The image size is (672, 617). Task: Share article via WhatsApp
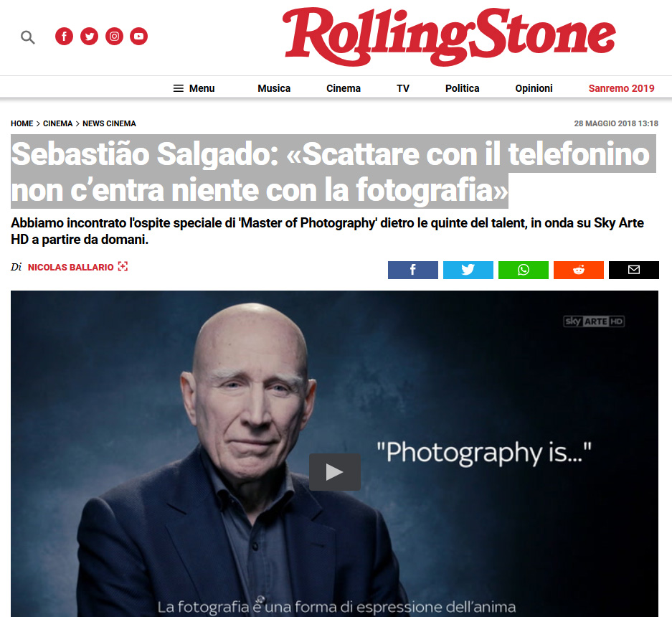524,270
